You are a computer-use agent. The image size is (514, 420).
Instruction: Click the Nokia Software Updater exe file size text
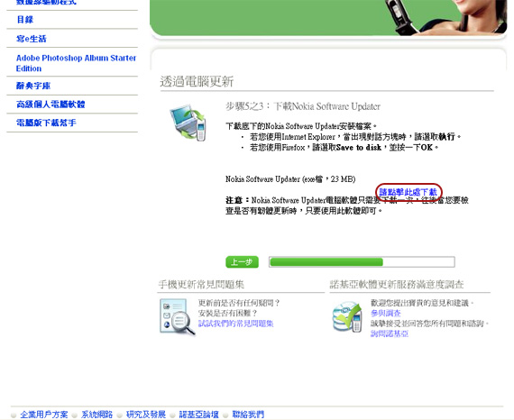290,179
